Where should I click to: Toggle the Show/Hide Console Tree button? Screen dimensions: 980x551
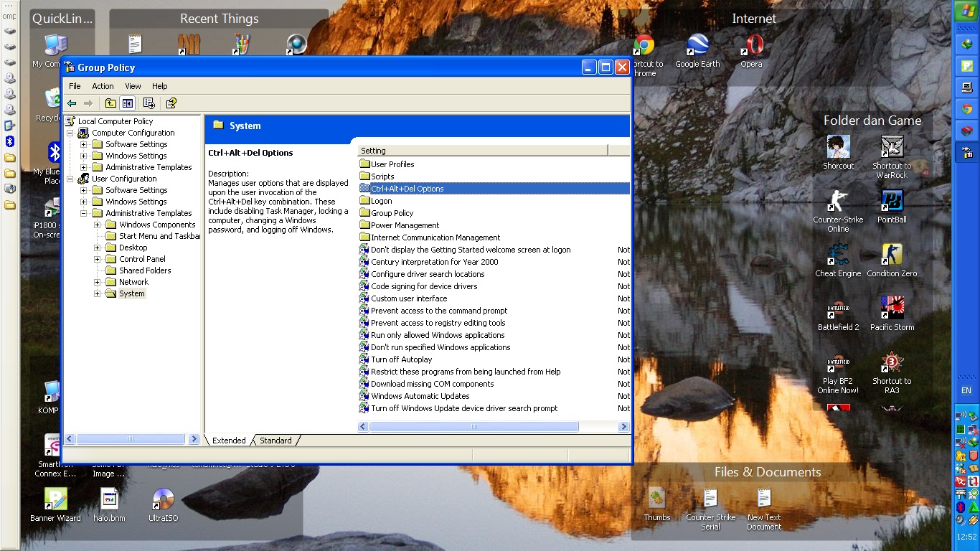(127, 103)
